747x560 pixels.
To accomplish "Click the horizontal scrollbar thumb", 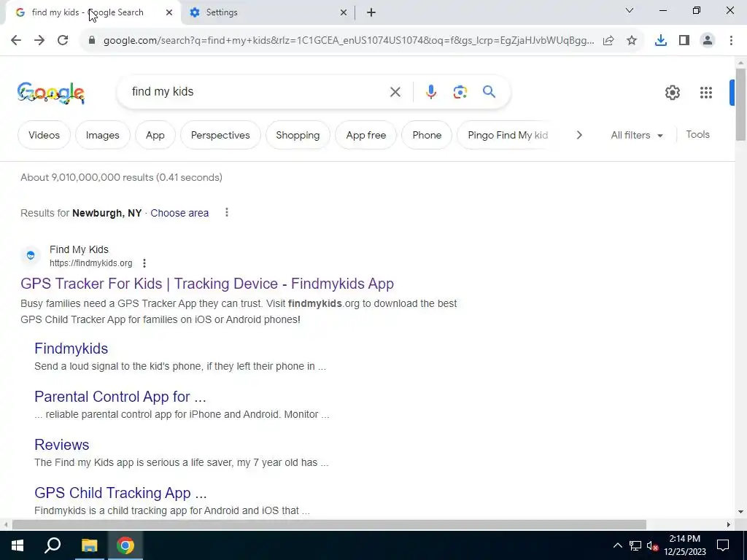I will click(329, 524).
